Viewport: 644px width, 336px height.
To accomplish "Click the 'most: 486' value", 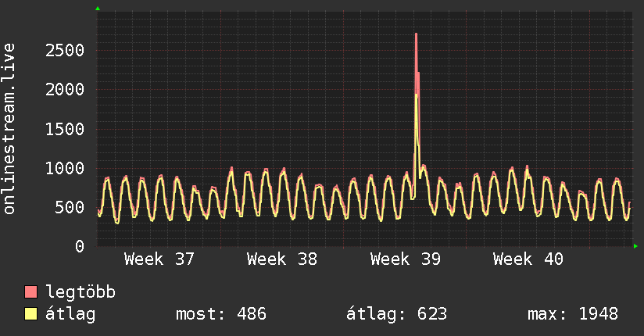I will (x=221, y=314).
